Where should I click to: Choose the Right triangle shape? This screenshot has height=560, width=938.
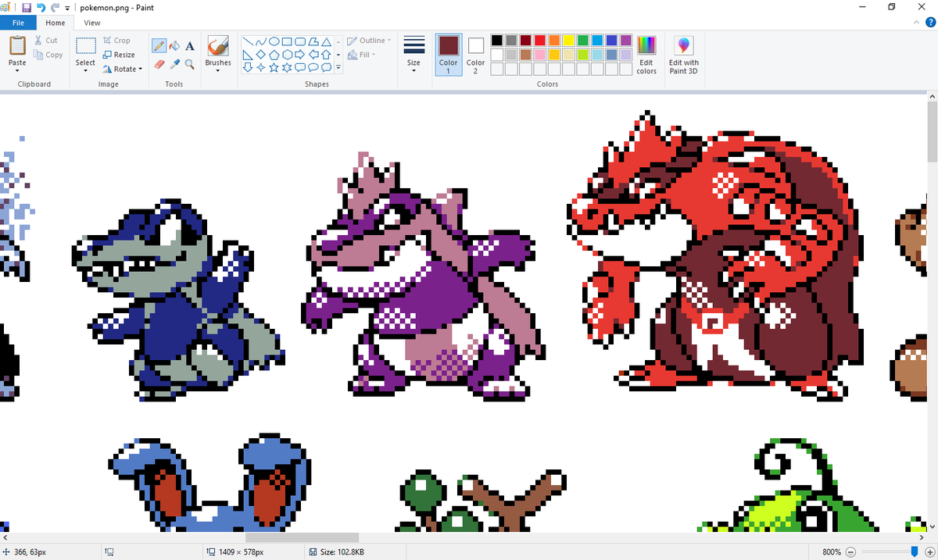pyautogui.click(x=247, y=55)
